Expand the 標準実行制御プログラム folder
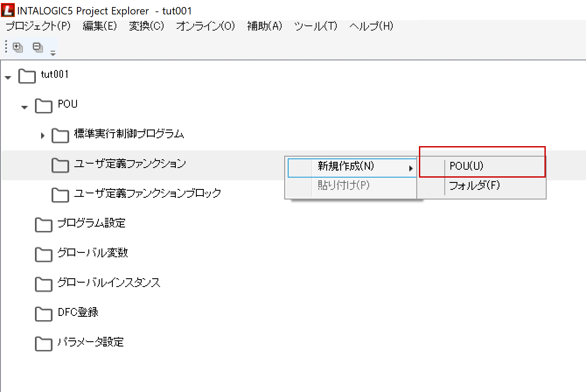Viewport: 586px width, 392px height. pyautogui.click(x=42, y=136)
